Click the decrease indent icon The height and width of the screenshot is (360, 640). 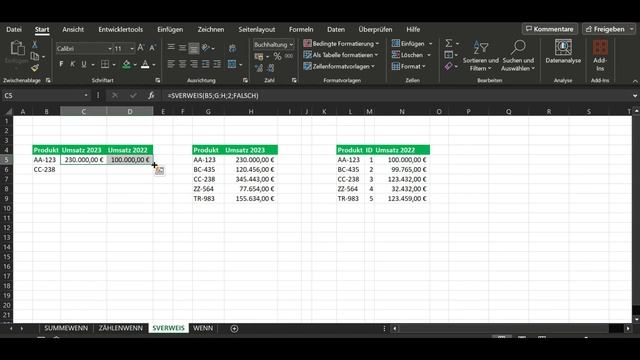(x=206, y=64)
